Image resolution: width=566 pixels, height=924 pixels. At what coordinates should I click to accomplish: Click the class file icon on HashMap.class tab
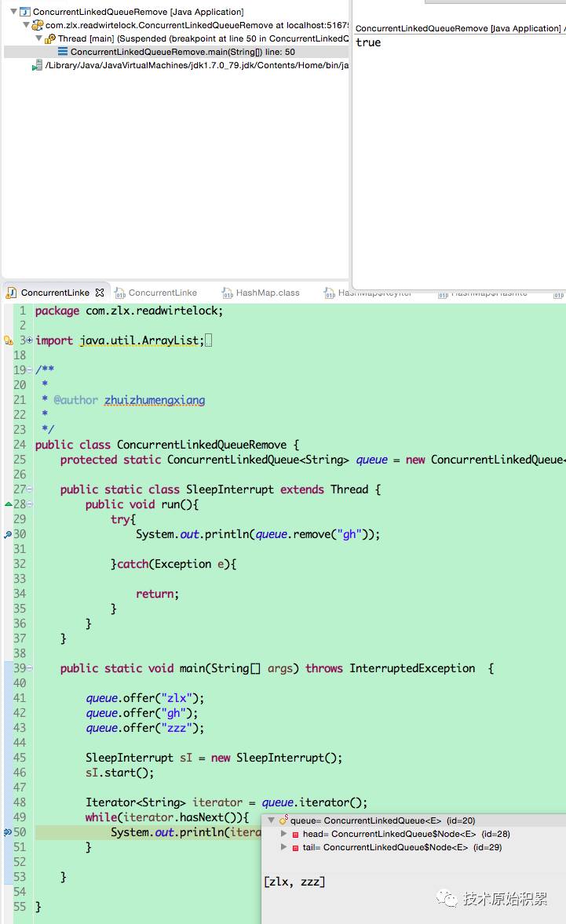pos(228,293)
